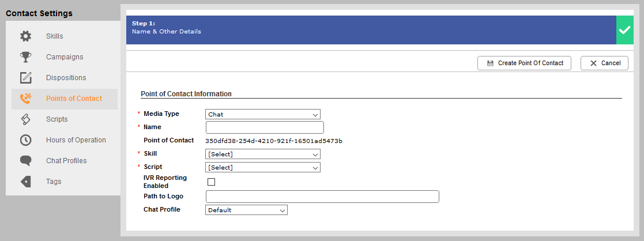Click the Hours of Operation clock icon
The width and height of the screenshot is (644, 241).
tap(25, 140)
